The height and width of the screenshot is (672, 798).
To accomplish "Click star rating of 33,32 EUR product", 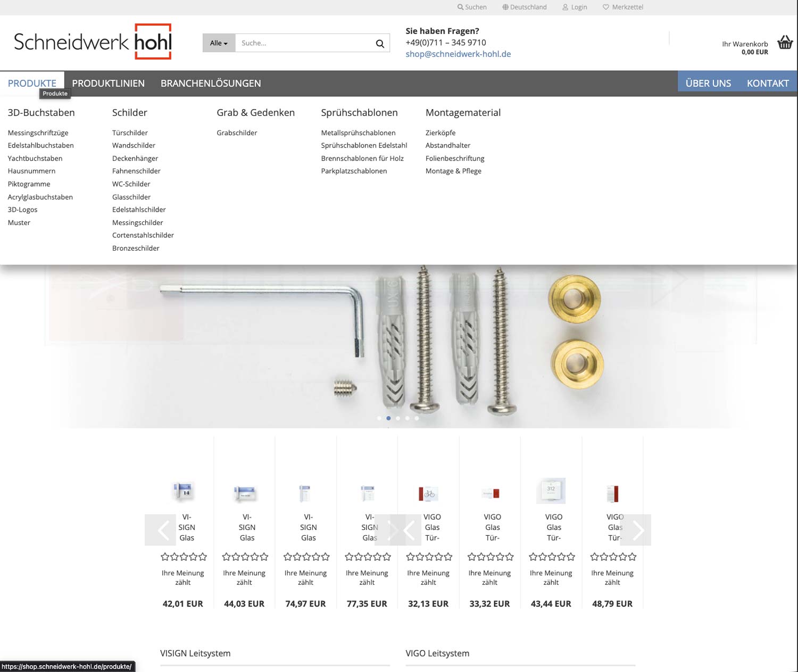I will point(490,557).
